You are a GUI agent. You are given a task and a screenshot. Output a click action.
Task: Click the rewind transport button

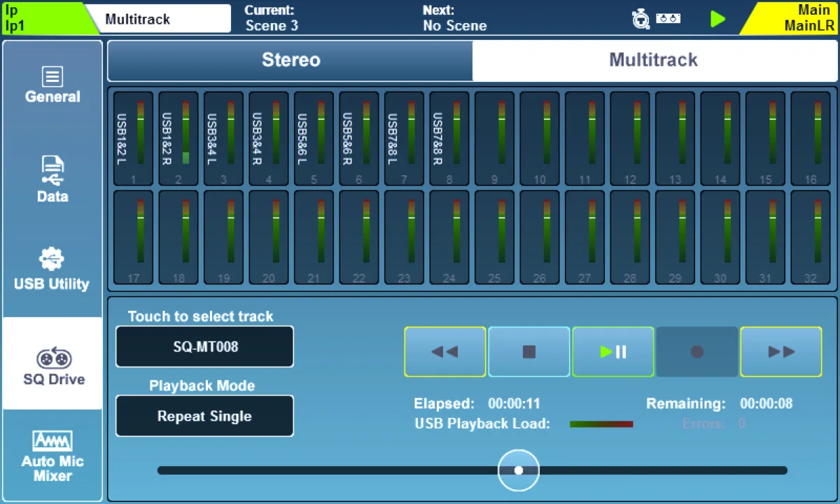[x=445, y=351]
